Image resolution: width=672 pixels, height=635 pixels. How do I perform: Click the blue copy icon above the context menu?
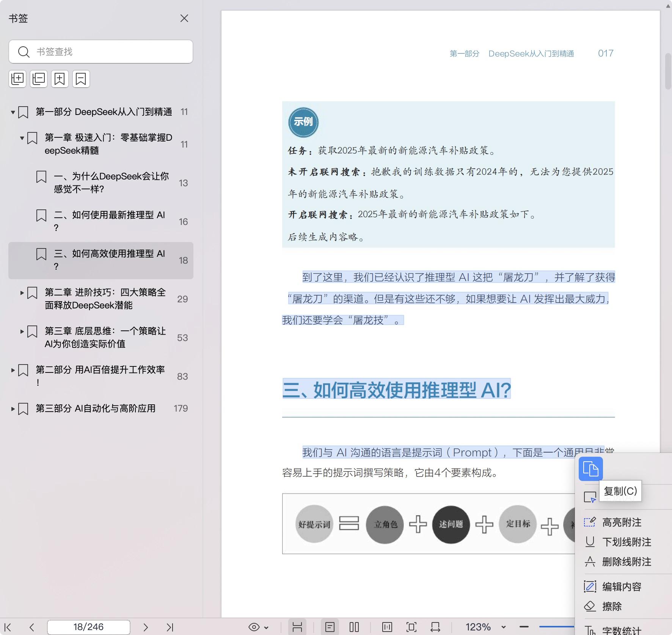pos(590,469)
